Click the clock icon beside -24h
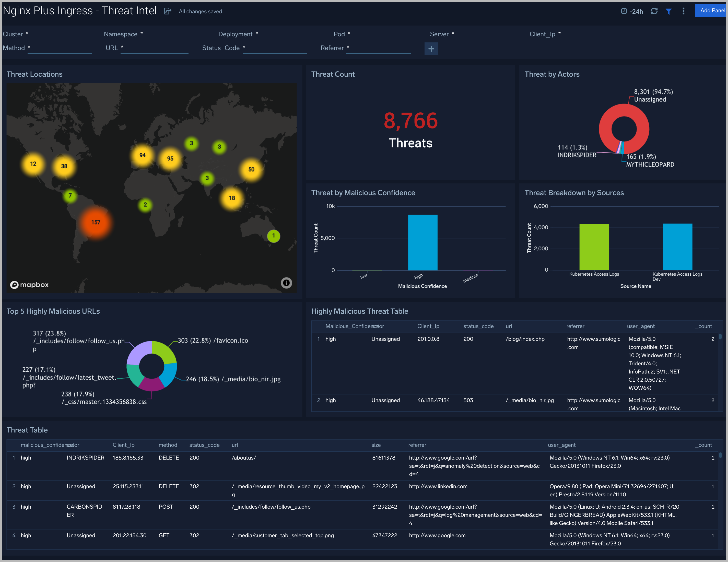This screenshot has width=728, height=562. pyautogui.click(x=624, y=11)
